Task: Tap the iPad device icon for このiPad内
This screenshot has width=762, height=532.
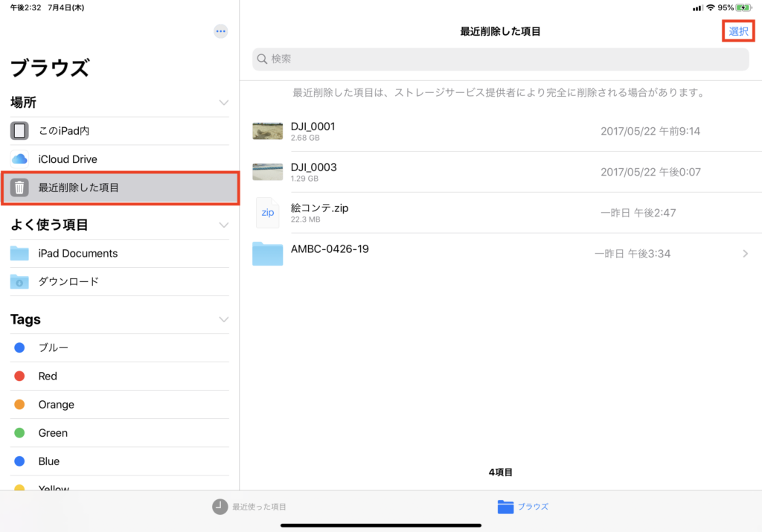Action: [x=19, y=131]
